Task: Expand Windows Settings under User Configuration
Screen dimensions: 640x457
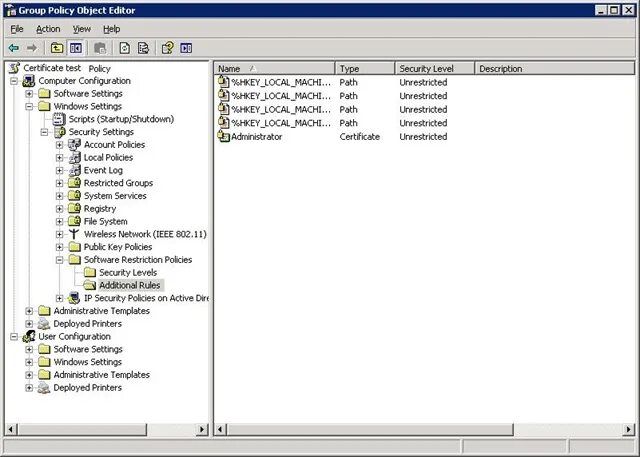Action: [x=29, y=362]
